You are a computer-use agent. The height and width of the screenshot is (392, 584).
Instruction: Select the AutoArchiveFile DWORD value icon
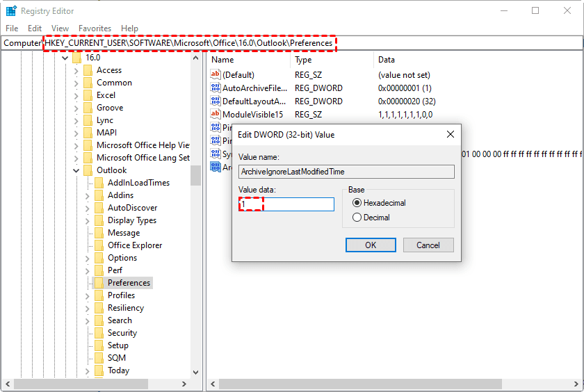[216, 88]
